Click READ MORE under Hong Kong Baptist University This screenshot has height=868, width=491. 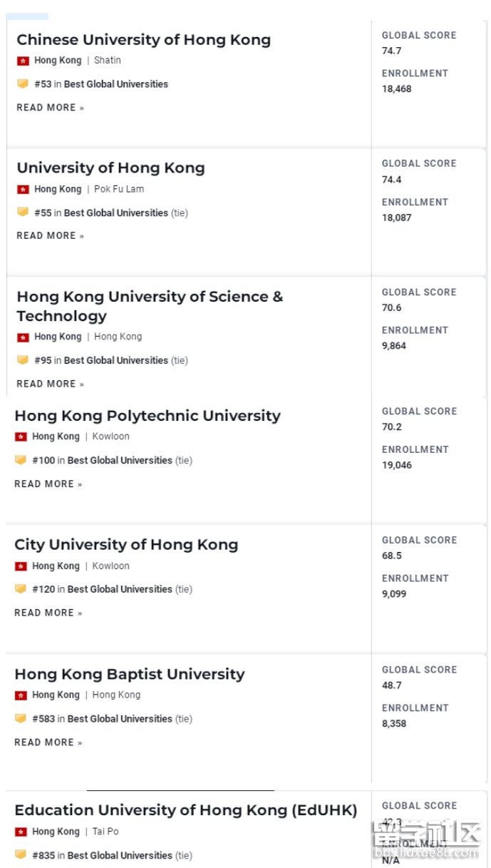pos(48,742)
